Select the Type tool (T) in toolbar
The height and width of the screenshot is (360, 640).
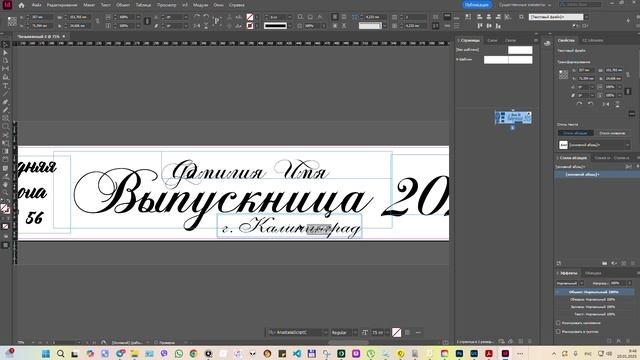click(x=5, y=86)
